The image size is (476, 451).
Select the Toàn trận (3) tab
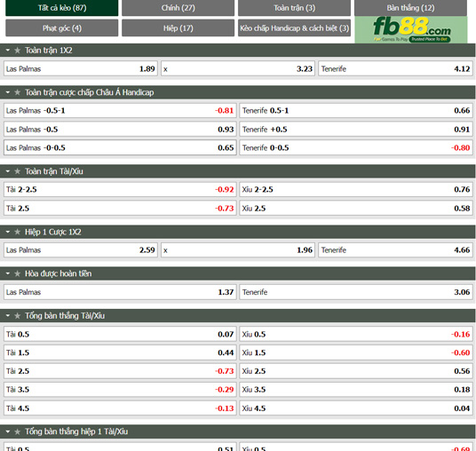click(295, 8)
